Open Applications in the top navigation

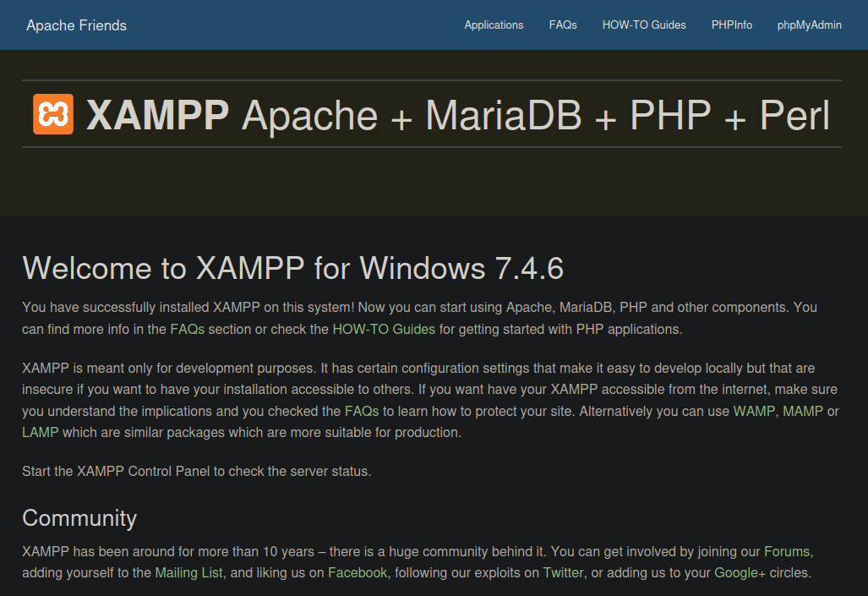click(x=494, y=25)
